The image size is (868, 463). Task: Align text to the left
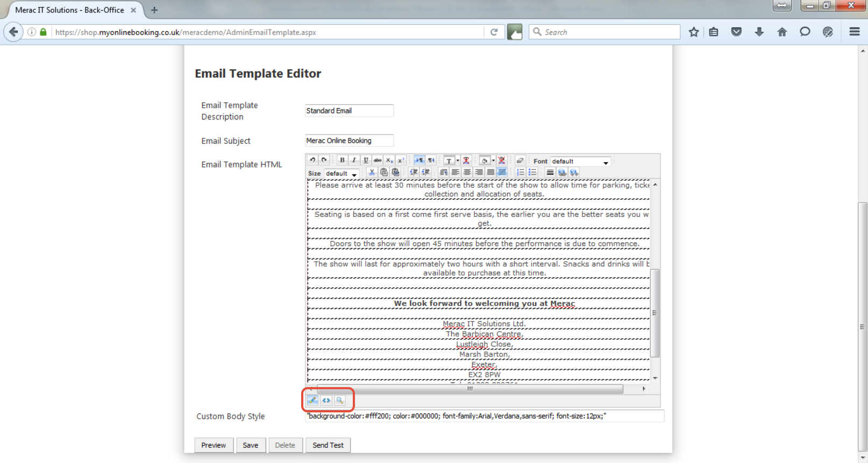click(x=455, y=172)
